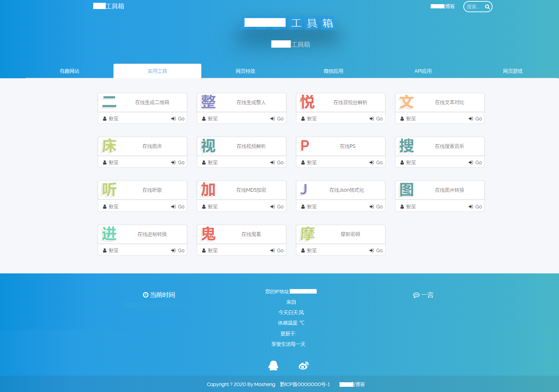Image resolution: width=559 pixels, height=392 pixels.
Task: Open the API应用 tab
Action: coord(423,71)
